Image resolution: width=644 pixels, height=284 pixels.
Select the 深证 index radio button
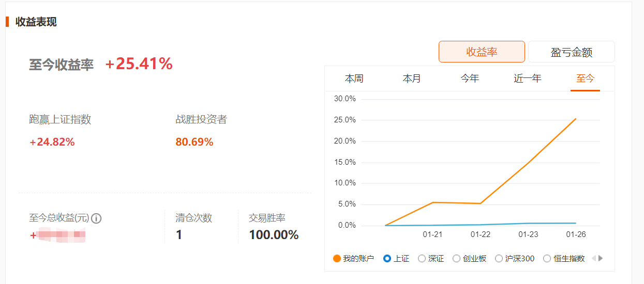pos(422,259)
